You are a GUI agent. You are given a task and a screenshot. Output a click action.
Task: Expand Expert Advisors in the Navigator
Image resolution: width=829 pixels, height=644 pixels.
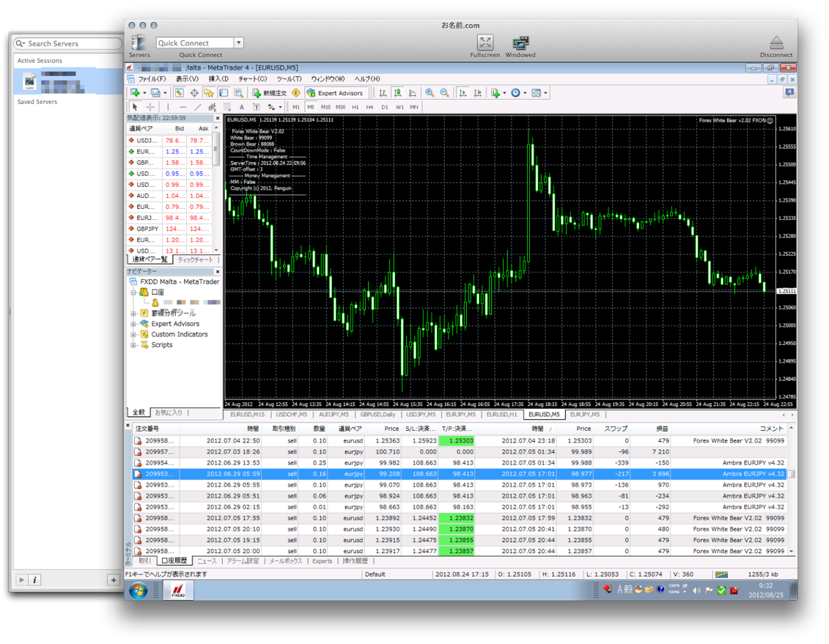133,324
